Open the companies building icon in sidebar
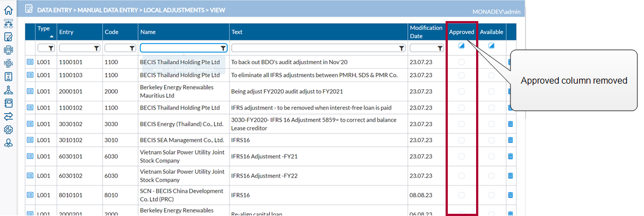This screenshot has height=216, width=644. pyautogui.click(x=8, y=50)
